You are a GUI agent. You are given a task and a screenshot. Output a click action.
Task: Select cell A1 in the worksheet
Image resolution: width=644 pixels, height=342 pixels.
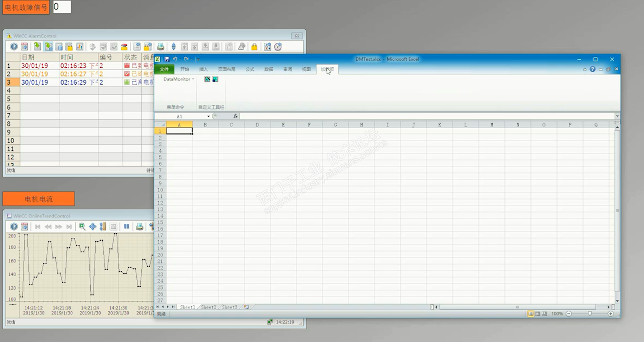coord(179,131)
